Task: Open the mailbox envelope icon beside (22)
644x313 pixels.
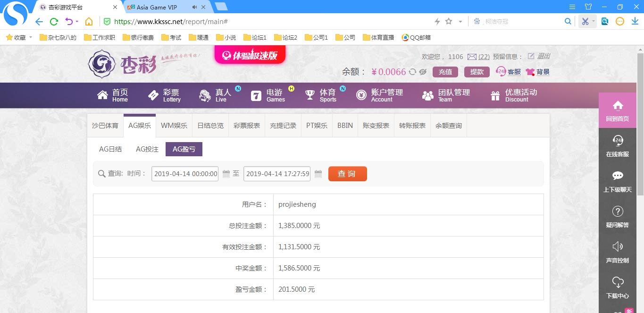Action: point(472,57)
